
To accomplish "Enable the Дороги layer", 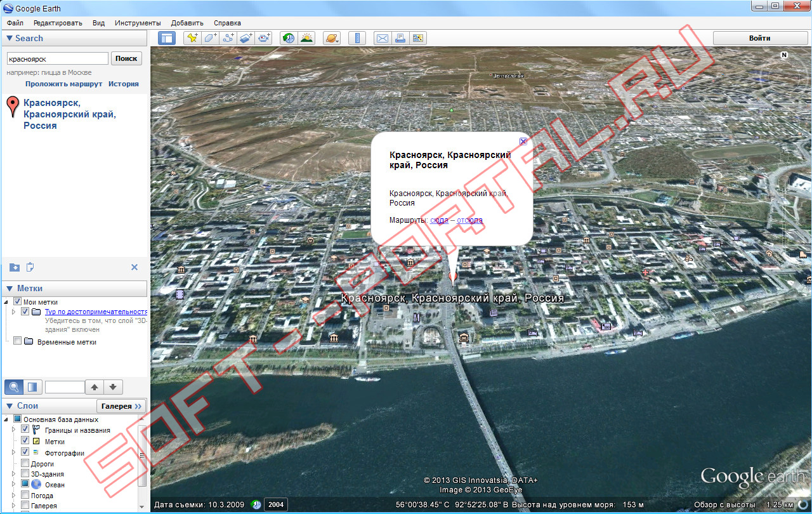I will (25, 463).
